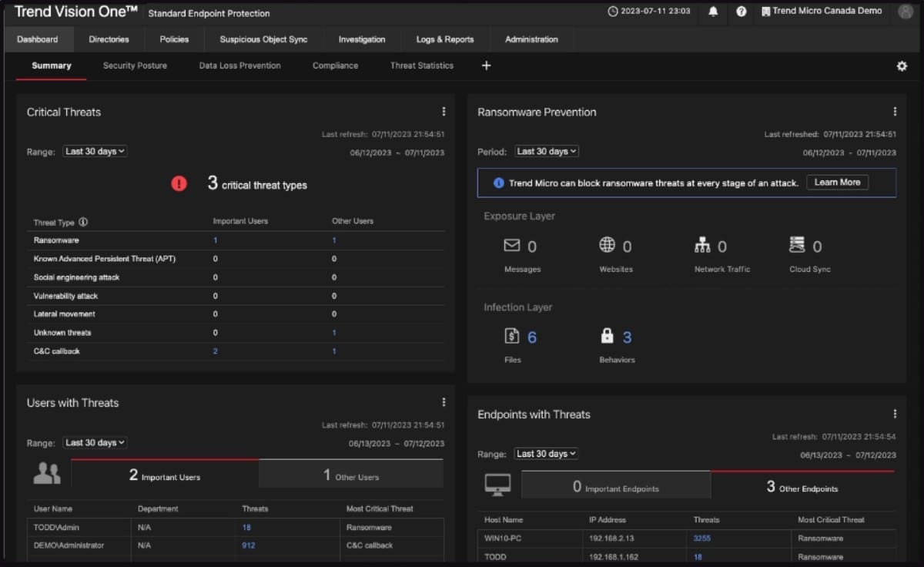Click IP address 192.168.1.162
This screenshot has width=924, height=567.
[x=614, y=557]
